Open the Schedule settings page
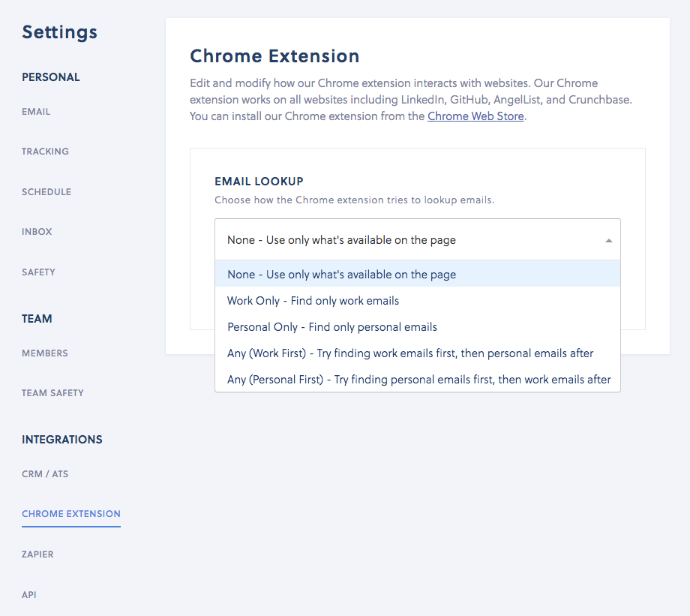Viewport: 690px width, 616px height. pos(46,192)
